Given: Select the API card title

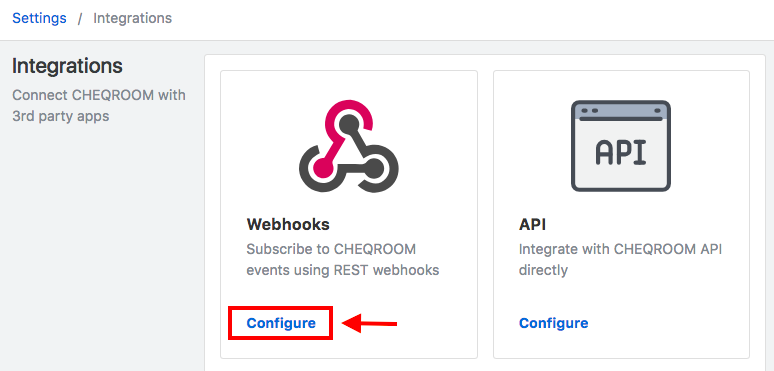Looking at the screenshot, I should pos(533,224).
